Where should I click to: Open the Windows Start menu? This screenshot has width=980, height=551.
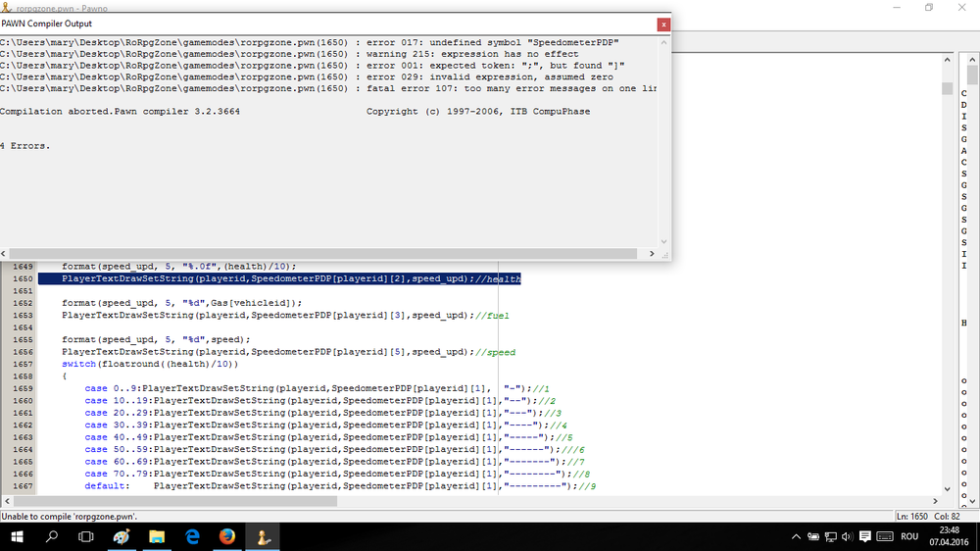click(x=17, y=536)
